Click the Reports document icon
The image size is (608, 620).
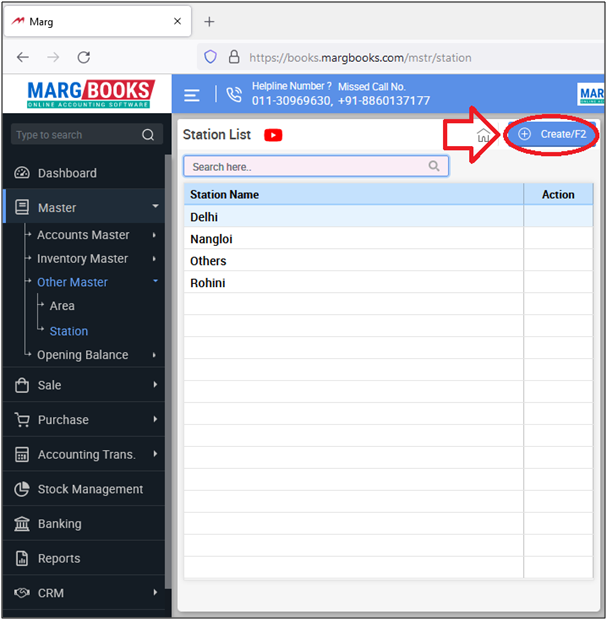pyautogui.click(x=22, y=558)
